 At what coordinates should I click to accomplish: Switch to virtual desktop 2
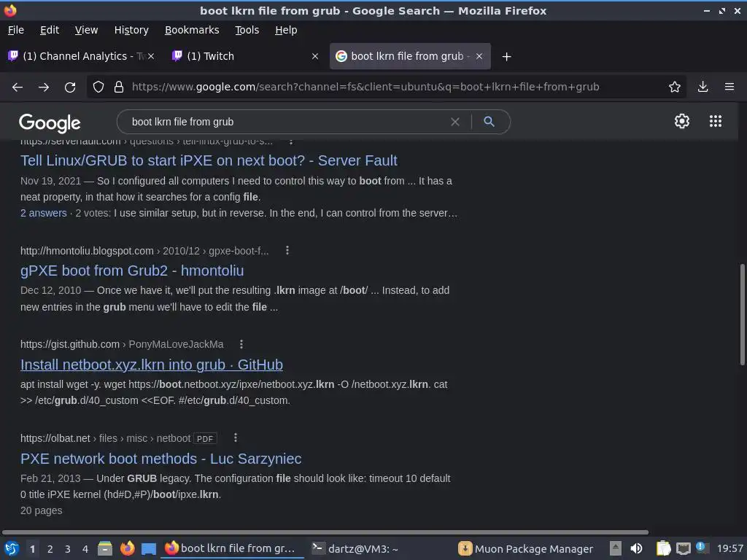click(x=50, y=549)
